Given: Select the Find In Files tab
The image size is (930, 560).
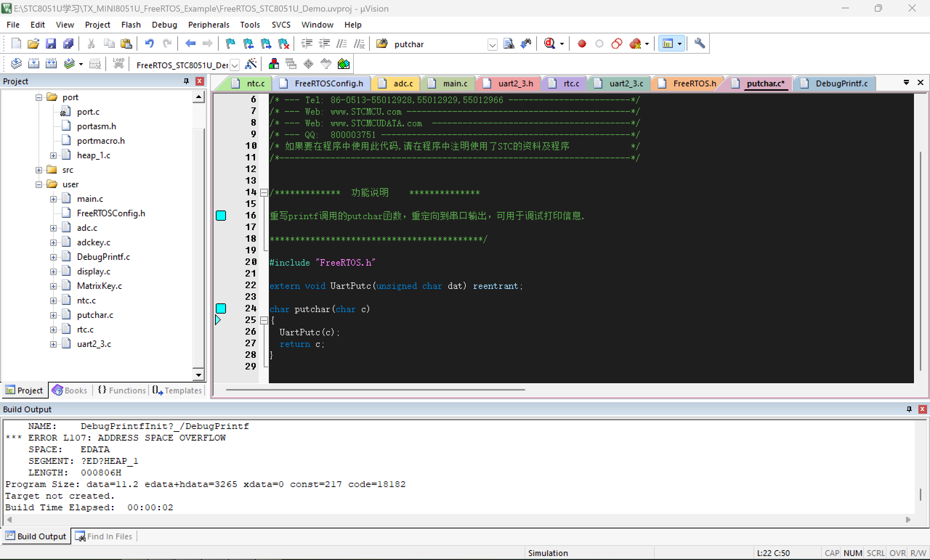Looking at the screenshot, I should [x=104, y=536].
